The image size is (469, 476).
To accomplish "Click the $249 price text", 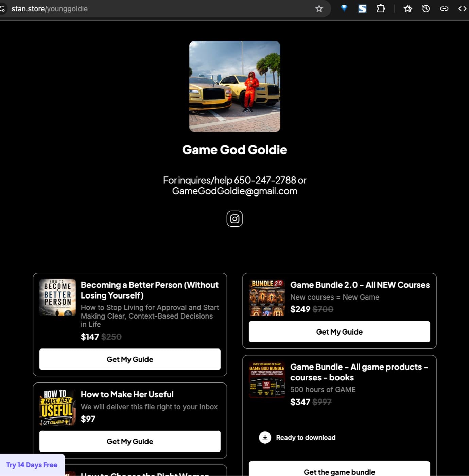I will 300,309.
